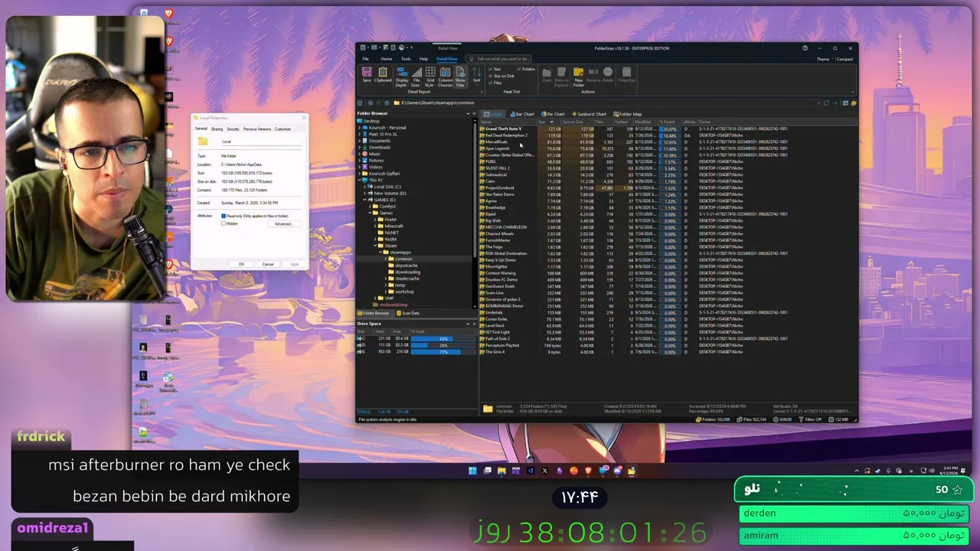Toggle the Size heat tint checkbox

pyautogui.click(x=491, y=70)
